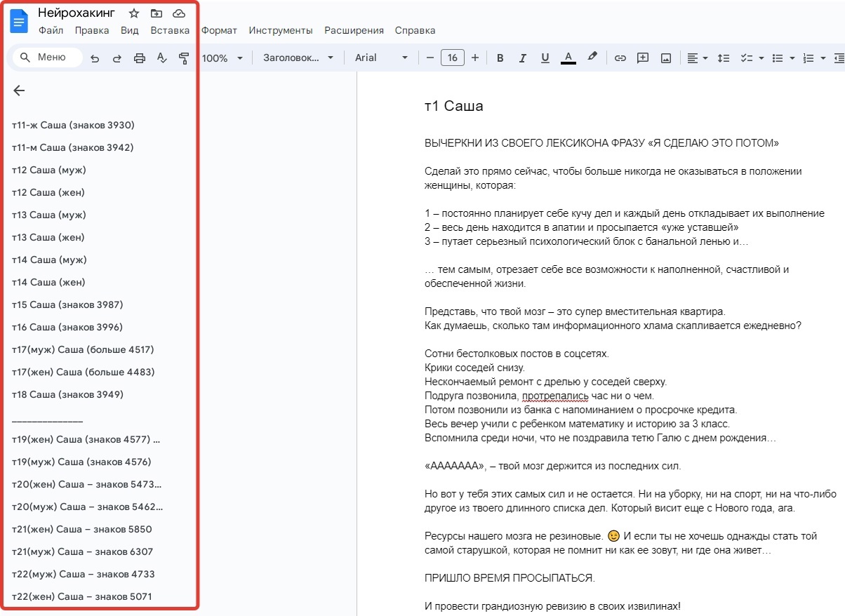Check cloud save status icon
845x616 pixels.
click(x=178, y=13)
